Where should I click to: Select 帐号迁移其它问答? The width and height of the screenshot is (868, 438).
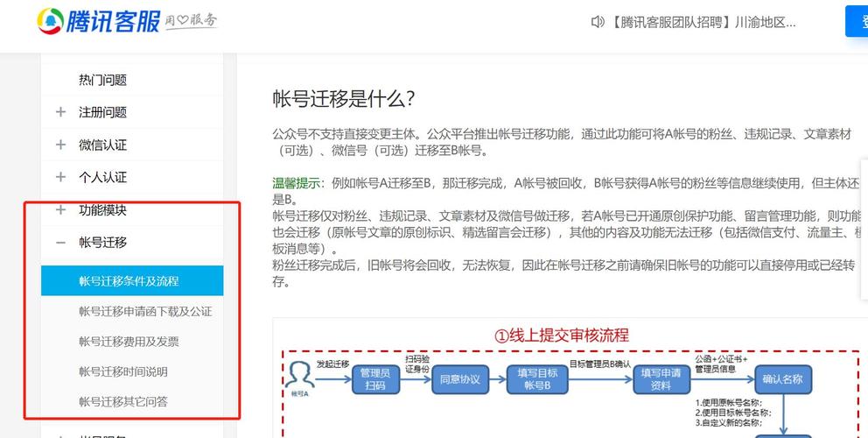click(122, 401)
